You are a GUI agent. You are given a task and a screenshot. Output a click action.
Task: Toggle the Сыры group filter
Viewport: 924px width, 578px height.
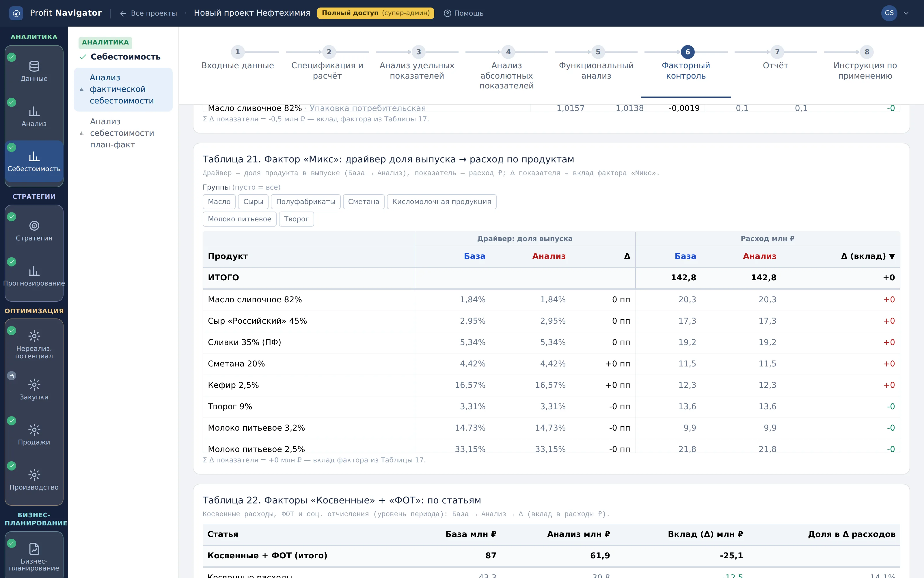[x=253, y=202]
